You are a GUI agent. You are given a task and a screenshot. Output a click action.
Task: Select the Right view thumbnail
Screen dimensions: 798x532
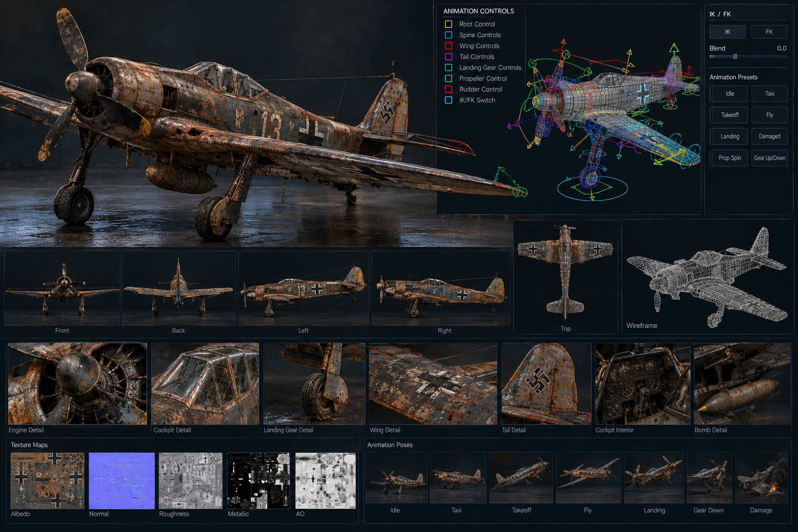coord(441,288)
